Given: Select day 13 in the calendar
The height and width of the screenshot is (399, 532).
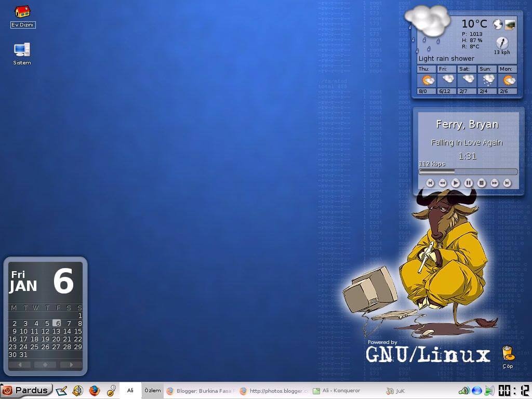Looking at the screenshot, I should pos(56,331).
